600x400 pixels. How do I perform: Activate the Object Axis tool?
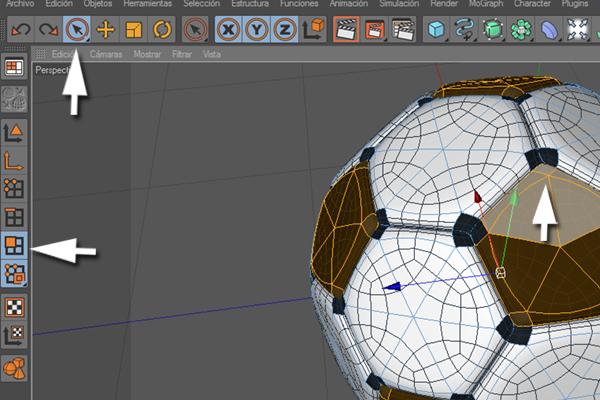pos(14,161)
